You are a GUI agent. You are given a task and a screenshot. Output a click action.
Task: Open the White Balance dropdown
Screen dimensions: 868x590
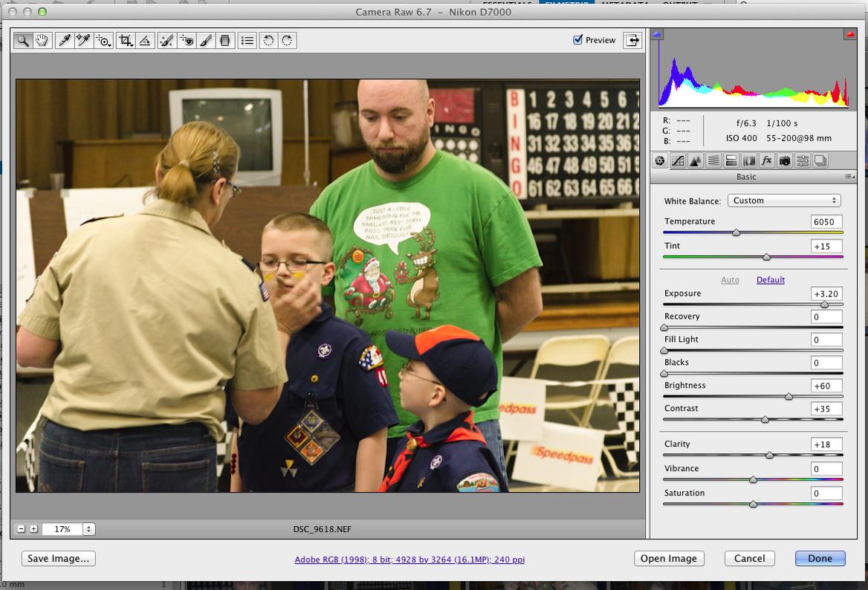tap(783, 201)
